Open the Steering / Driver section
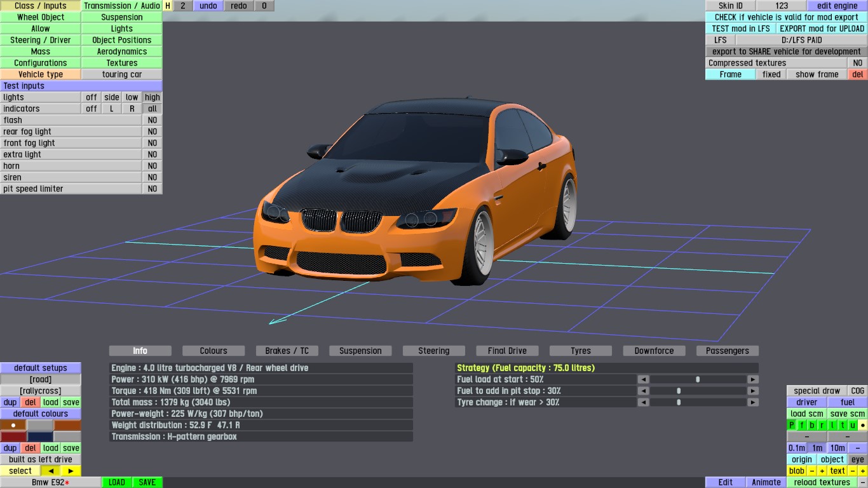Viewport: 868px width, 488px height. [x=41, y=40]
